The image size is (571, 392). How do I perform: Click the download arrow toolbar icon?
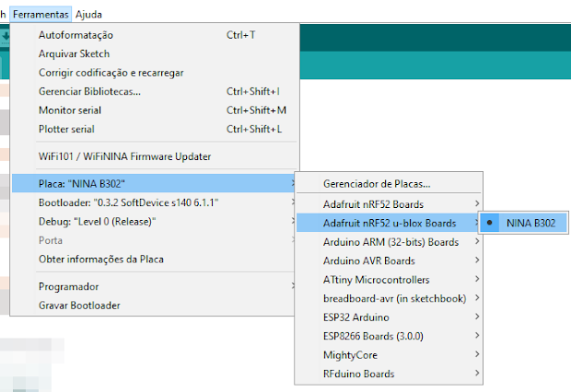[6, 37]
